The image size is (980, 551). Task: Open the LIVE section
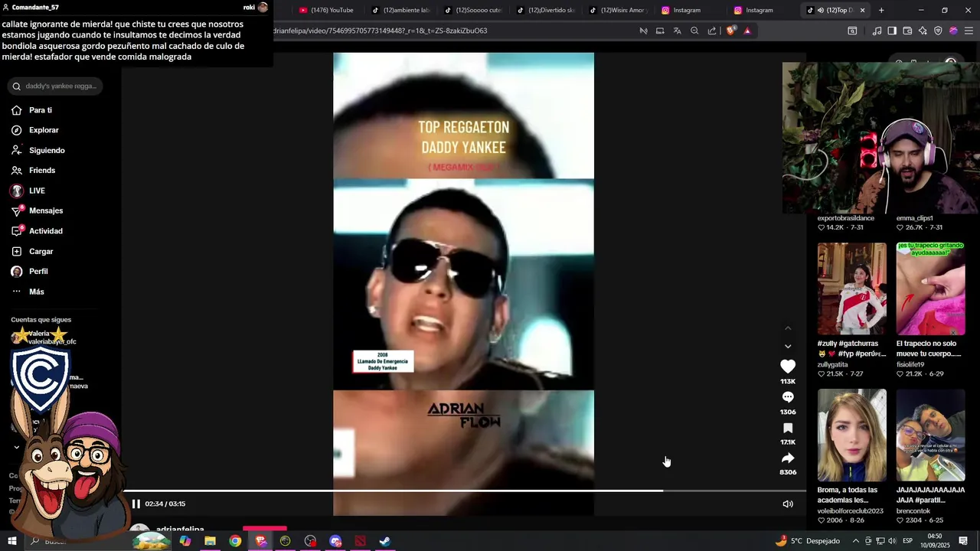[x=28, y=191]
